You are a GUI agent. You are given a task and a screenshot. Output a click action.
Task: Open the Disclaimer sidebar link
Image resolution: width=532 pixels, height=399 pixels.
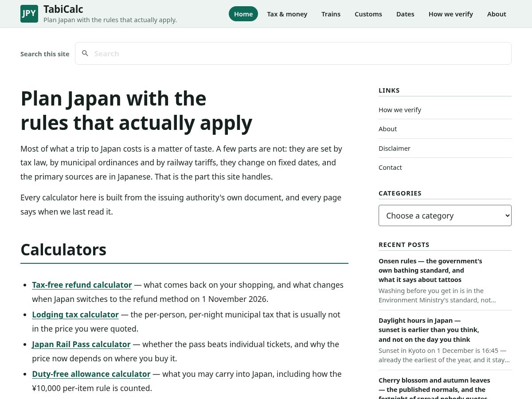[395, 148]
